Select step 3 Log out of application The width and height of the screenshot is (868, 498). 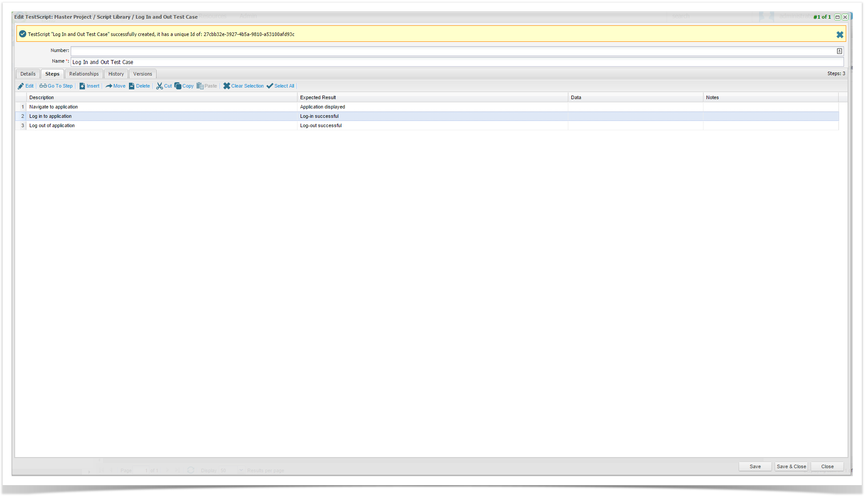(52, 126)
